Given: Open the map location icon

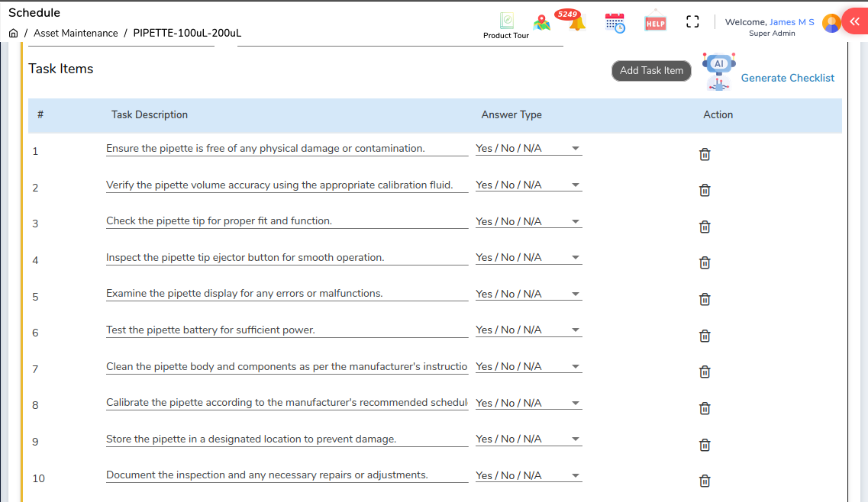Looking at the screenshot, I should point(542,23).
